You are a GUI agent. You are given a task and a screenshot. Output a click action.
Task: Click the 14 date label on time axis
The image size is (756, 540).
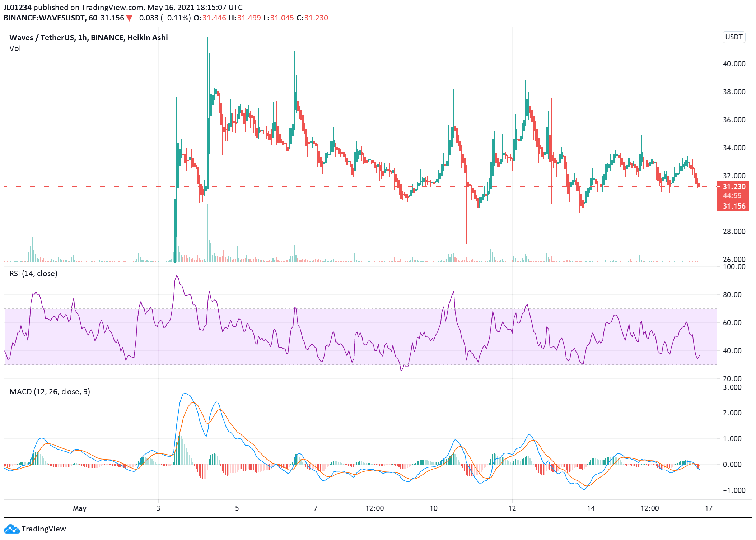tap(591, 508)
